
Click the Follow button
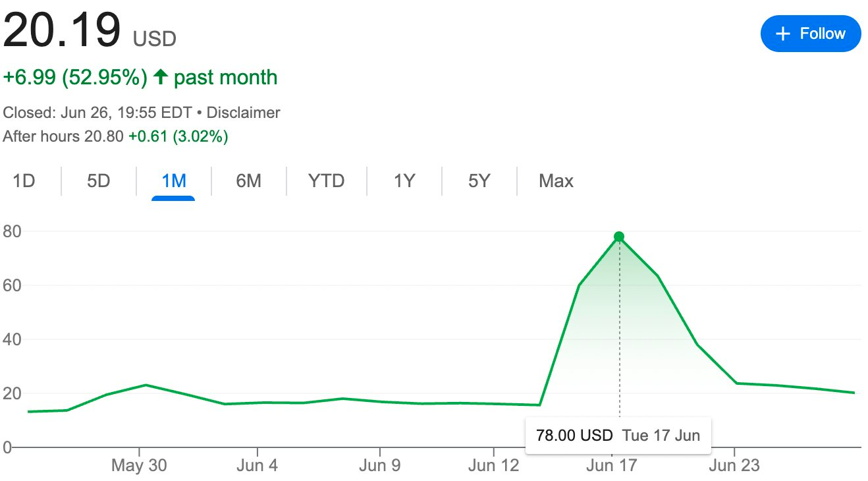click(811, 34)
